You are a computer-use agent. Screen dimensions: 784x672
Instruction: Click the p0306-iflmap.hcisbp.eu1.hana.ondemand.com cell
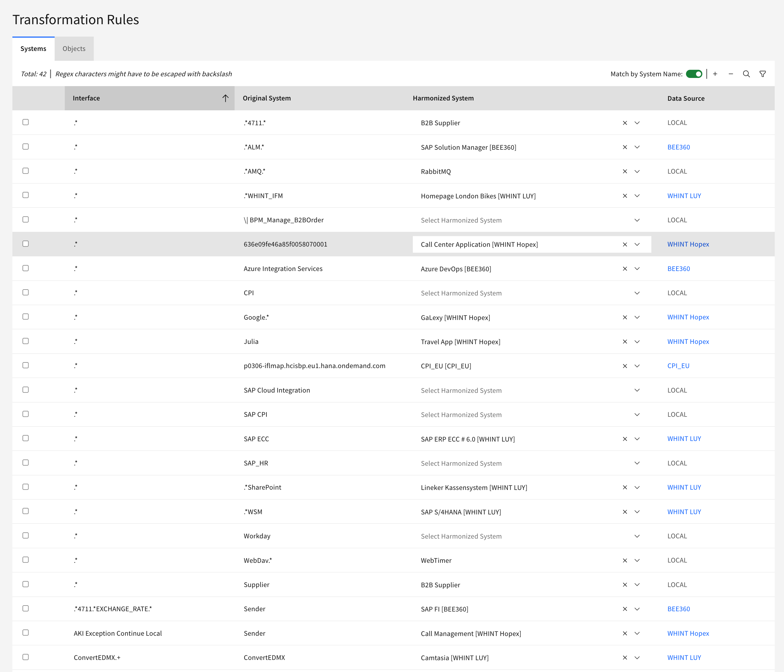(x=315, y=366)
